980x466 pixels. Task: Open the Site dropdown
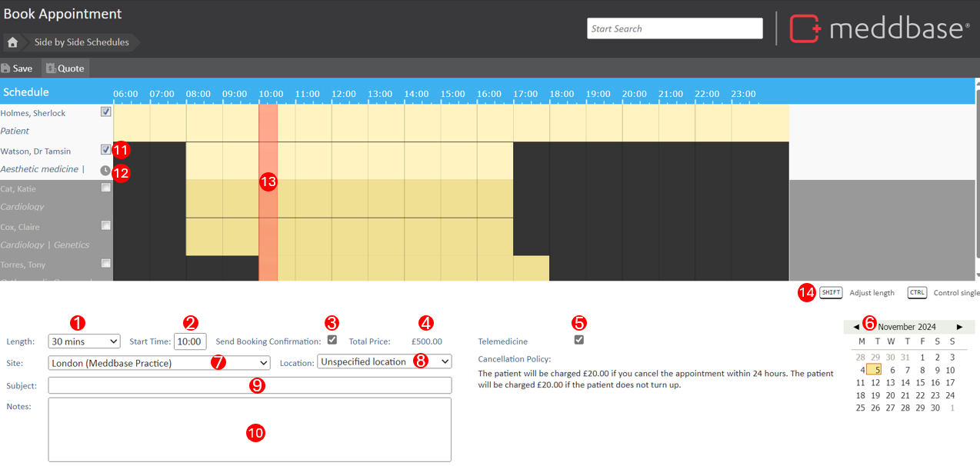click(x=158, y=363)
